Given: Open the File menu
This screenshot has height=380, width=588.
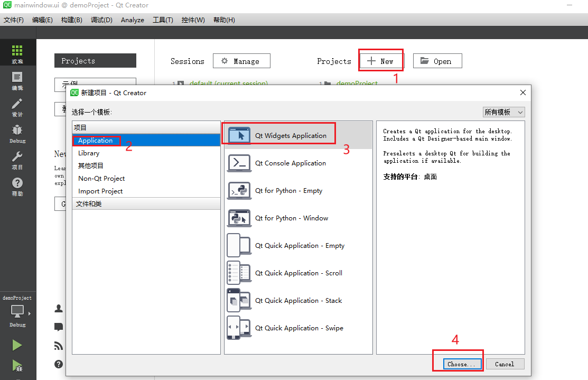Looking at the screenshot, I should click(x=14, y=20).
